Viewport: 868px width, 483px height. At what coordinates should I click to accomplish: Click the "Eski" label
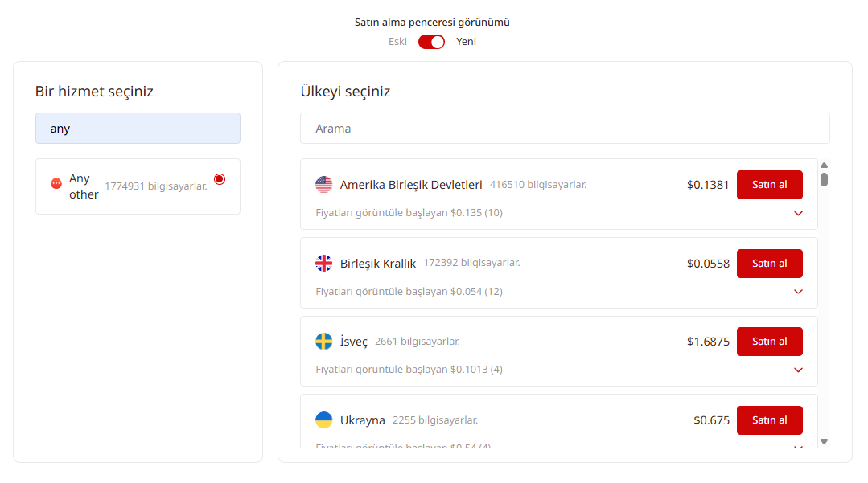[397, 42]
